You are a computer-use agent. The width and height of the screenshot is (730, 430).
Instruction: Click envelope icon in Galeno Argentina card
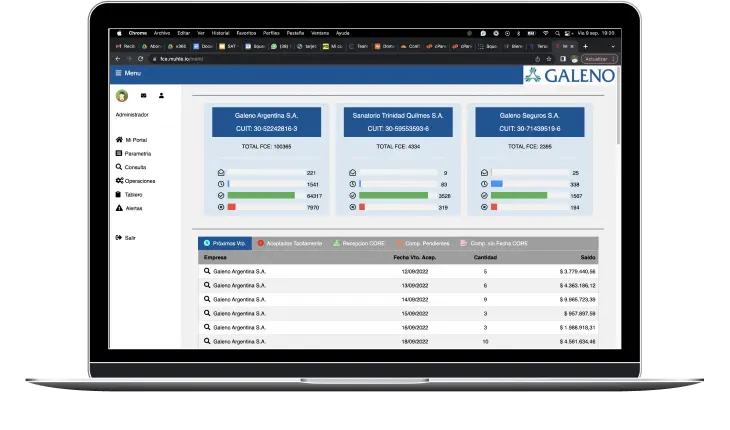(221, 173)
